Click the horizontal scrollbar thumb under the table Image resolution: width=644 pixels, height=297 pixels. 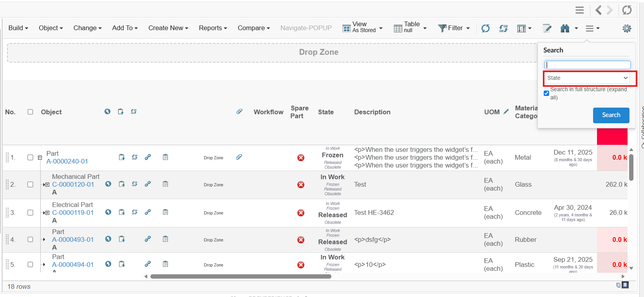[x=241, y=276]
